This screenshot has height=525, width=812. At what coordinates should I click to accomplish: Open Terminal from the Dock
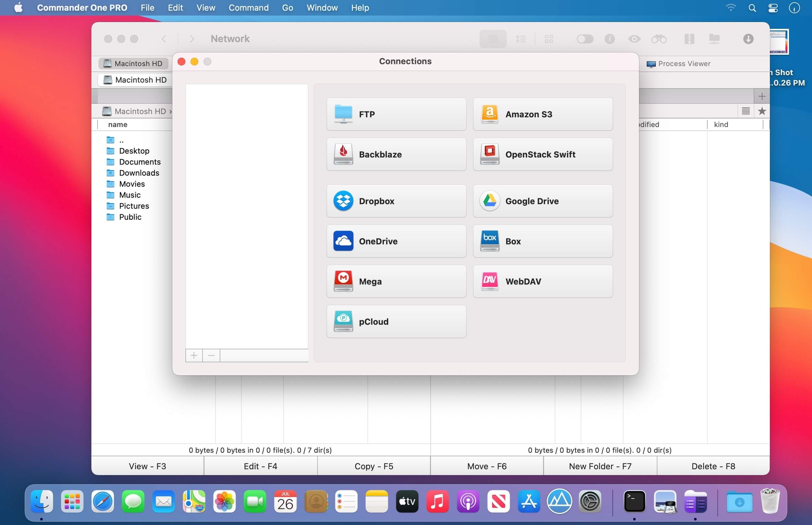pyautogui.click(x=634, y=501)
